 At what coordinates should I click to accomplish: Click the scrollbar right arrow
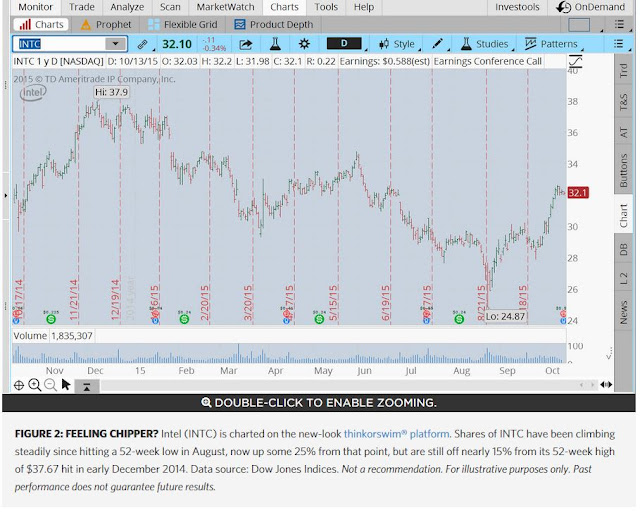pos(592,385)
